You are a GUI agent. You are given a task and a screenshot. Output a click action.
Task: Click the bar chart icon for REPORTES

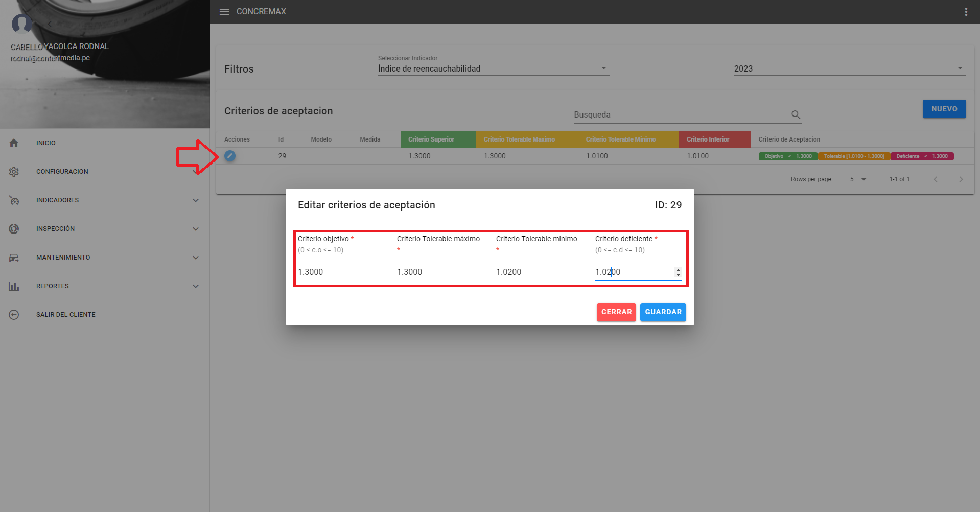pyautogui.click(x=14, y=286)
